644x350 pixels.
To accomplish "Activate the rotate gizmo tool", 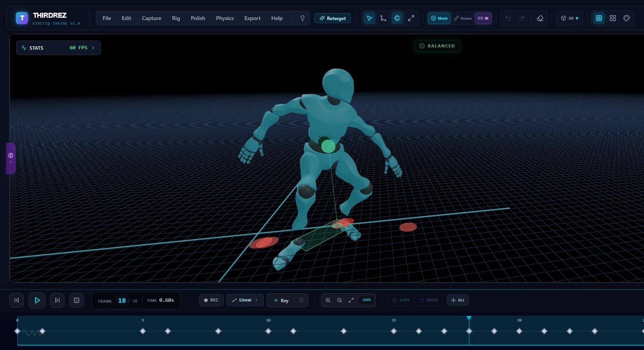I will coord(397,18).
